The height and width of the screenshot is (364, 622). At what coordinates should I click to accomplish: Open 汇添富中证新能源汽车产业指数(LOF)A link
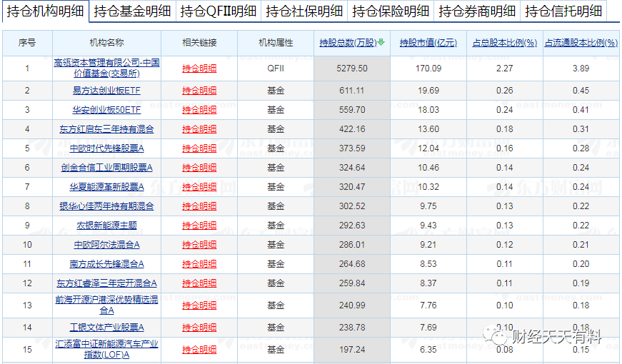106,349
